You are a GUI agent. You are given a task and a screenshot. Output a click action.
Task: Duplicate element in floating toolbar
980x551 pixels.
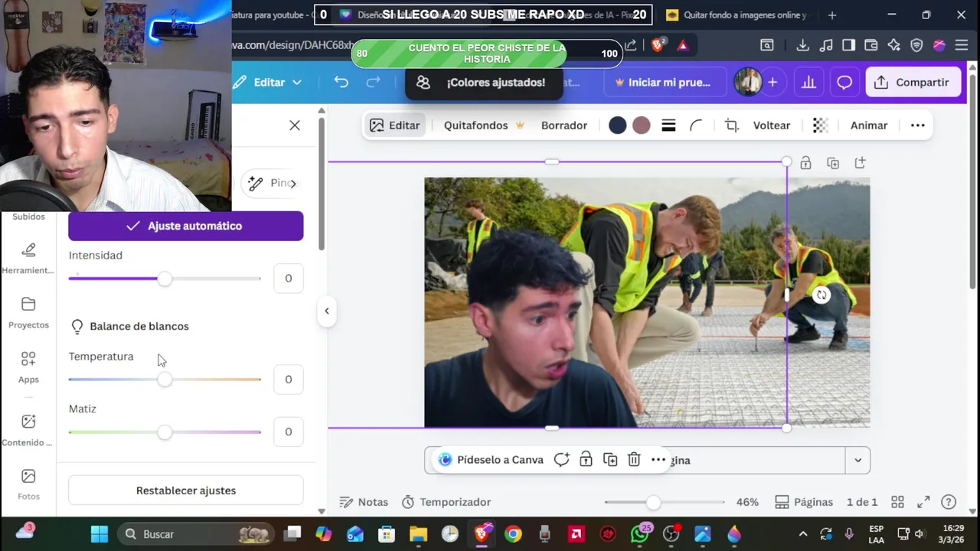click(x=610, y=460)
